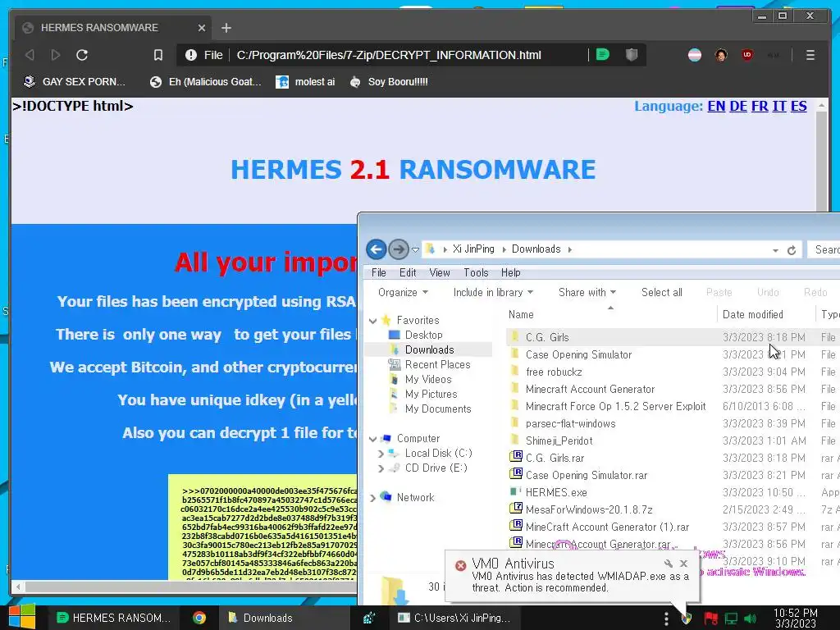This screenshot has width=840, height=630.
Task: Switch ransom note language to ES
Action: [798, 106]
